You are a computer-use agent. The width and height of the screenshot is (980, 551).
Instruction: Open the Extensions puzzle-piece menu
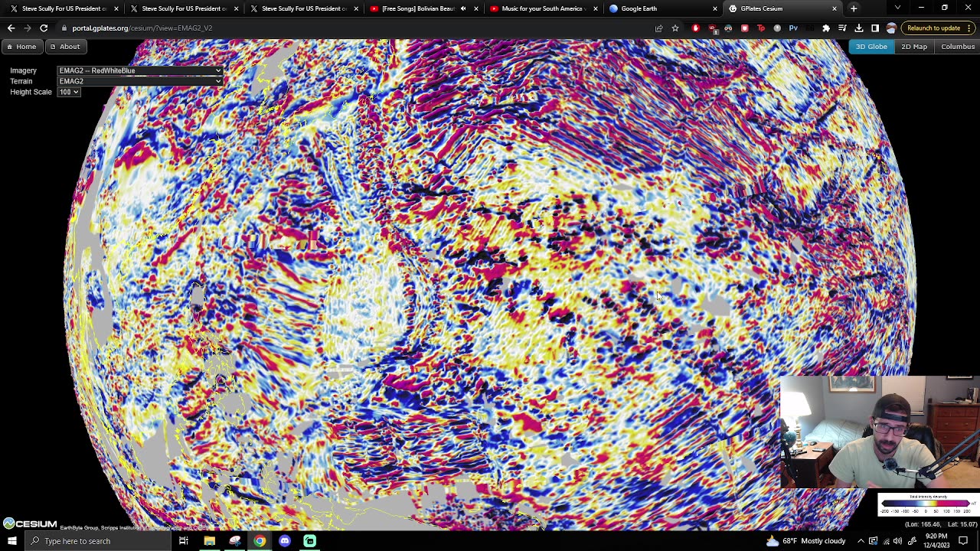[826, 28]
